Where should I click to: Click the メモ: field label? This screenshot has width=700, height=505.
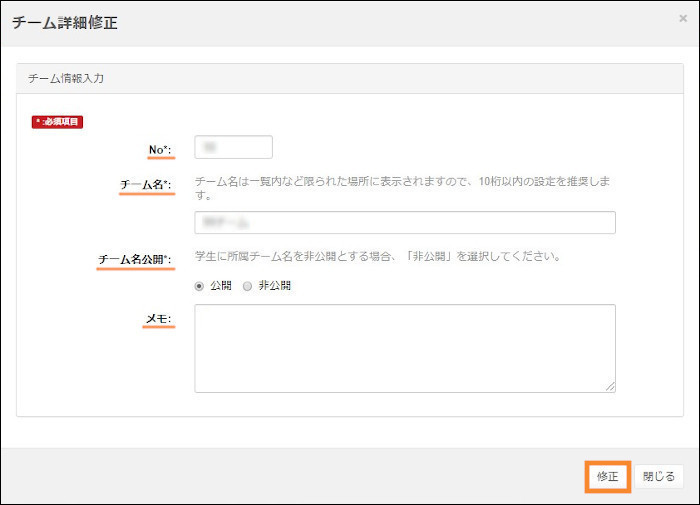pyautogui.click(x=158, y=320)
